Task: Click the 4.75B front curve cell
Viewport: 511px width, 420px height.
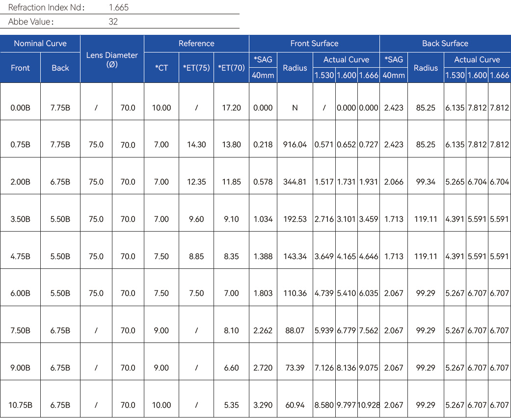Action: pyautogui.click(x=20, y=256)
